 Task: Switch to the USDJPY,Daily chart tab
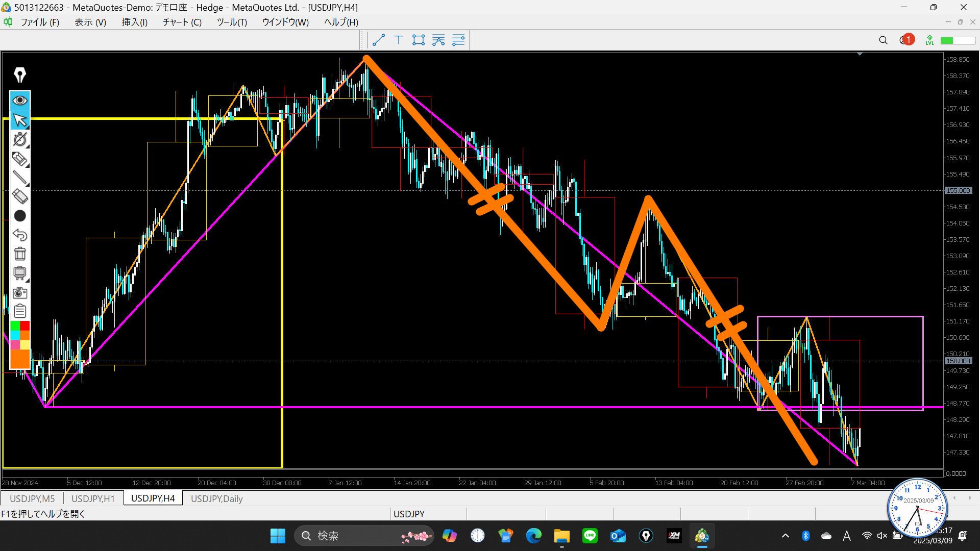pos(216,498)
